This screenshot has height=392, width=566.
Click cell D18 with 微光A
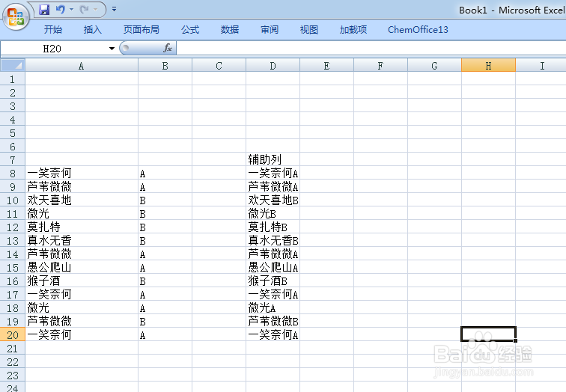273,308
